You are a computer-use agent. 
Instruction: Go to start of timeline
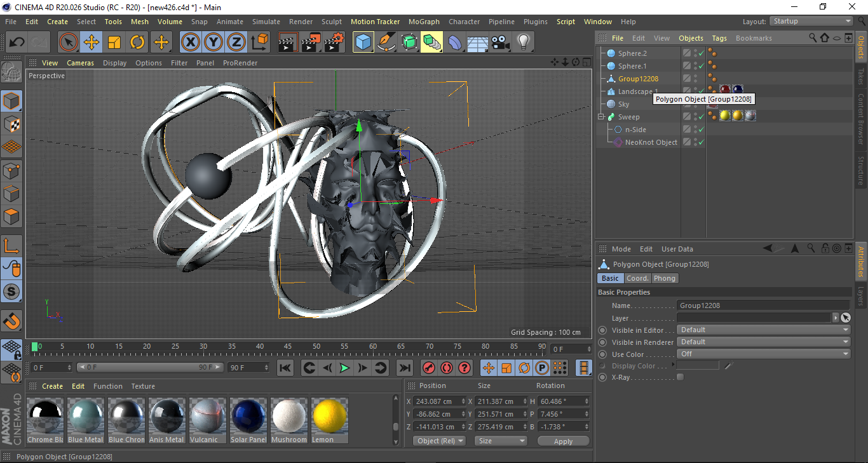285,368
